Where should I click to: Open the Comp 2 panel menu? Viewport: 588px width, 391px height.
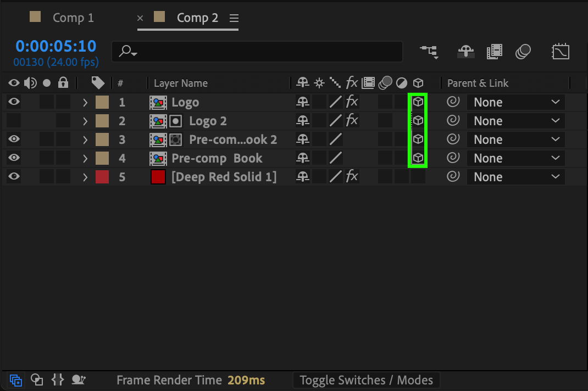[x=234, y=18]
